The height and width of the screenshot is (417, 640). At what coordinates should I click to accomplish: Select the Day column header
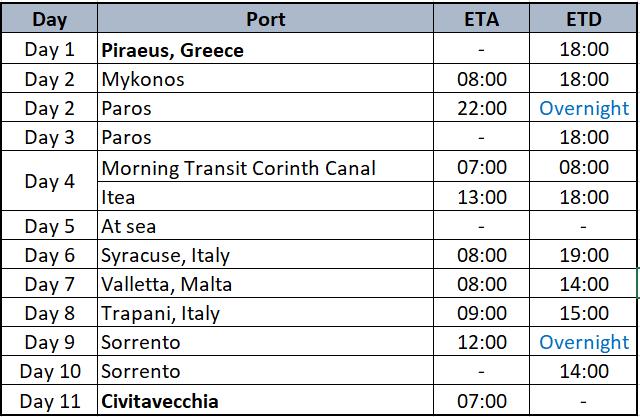point(49,19)
